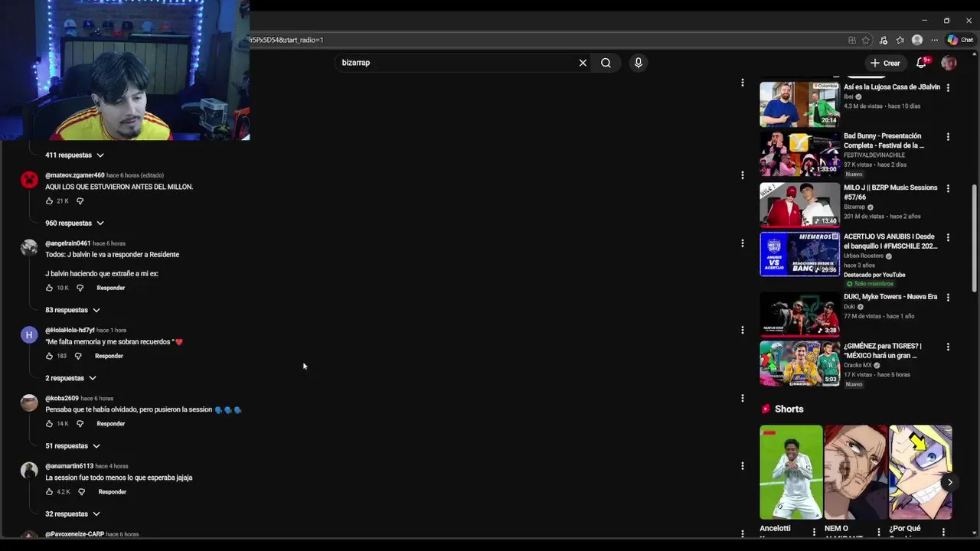Open action menu for @mateov.zgamer460 comment
This screenshot has height=551, width=980.
coord(742,175)
